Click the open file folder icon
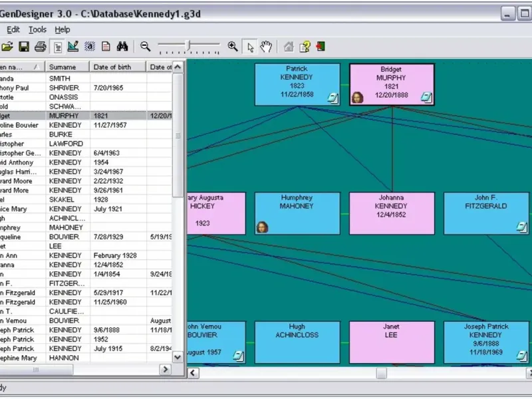 click(x=7, y=47)
